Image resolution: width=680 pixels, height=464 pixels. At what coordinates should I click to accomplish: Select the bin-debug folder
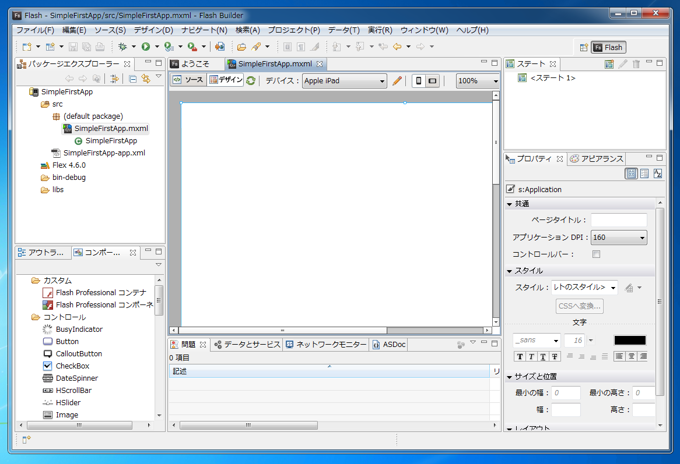point(69,177)
